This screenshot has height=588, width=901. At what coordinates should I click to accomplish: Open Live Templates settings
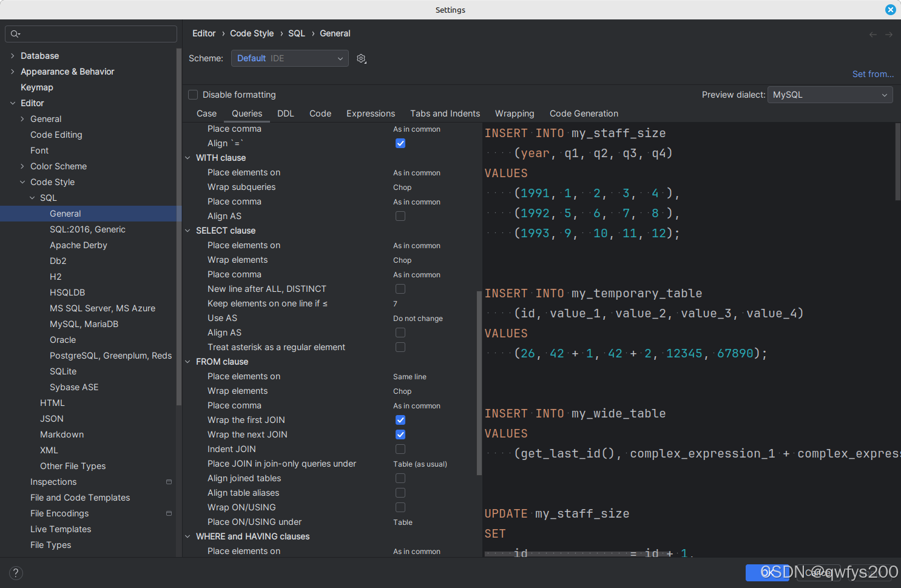coord(61,529)
